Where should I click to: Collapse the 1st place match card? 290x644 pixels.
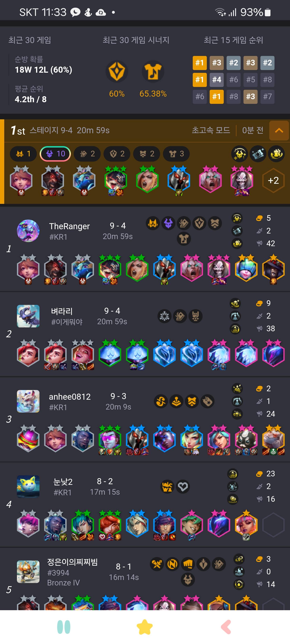pyautogui.click(x=279, y=130)
